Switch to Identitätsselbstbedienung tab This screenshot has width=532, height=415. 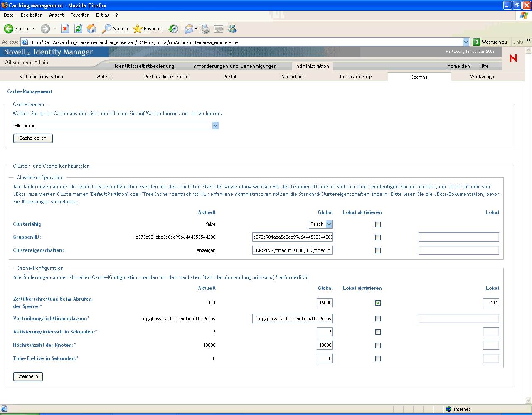(145, 66)
